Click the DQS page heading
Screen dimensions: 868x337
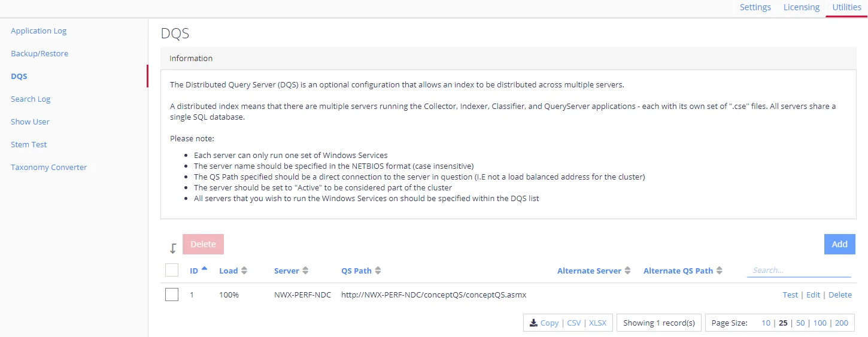click(175, 34)
